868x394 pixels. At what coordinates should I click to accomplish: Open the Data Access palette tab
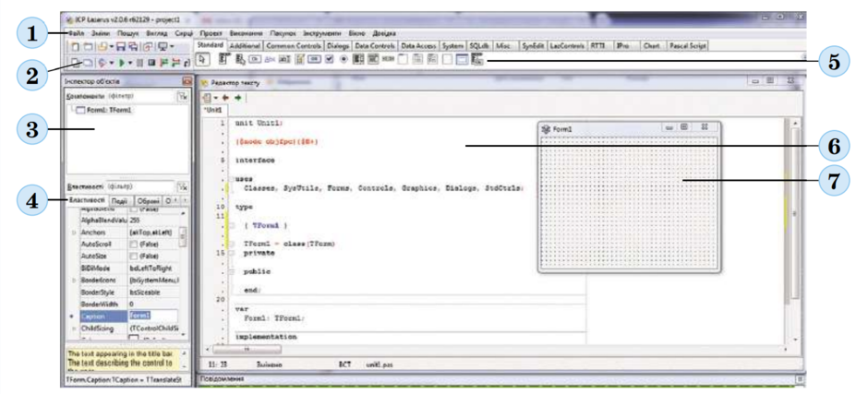(418, 46)
